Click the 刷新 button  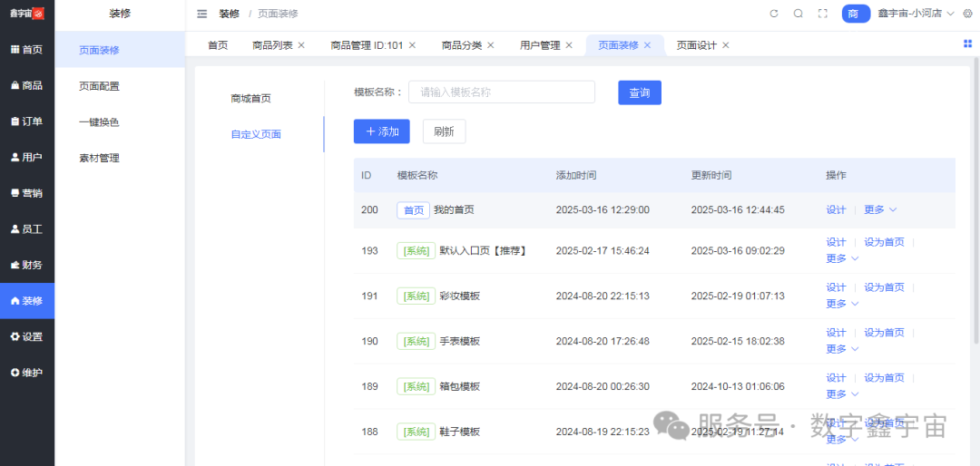coord(444,131)
